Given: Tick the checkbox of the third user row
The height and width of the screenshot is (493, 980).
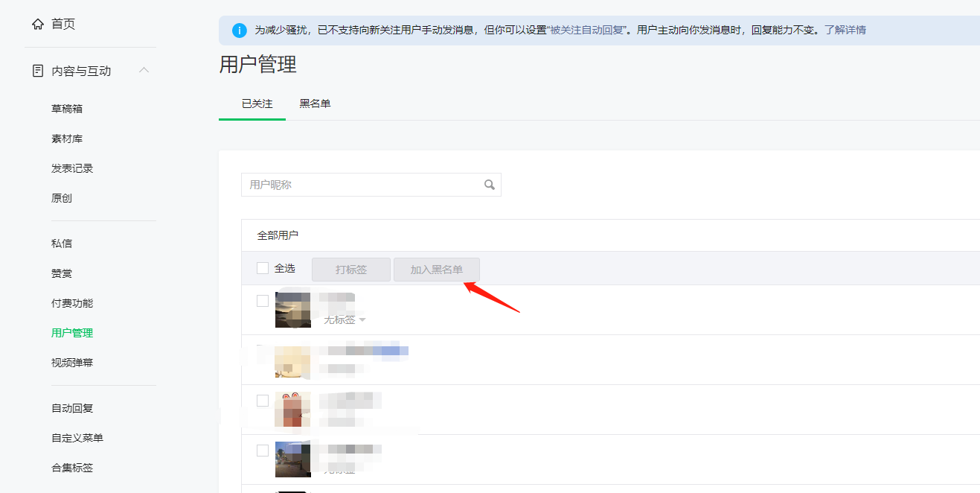Looking at the screenshot, I should click(x=263, y=401).
